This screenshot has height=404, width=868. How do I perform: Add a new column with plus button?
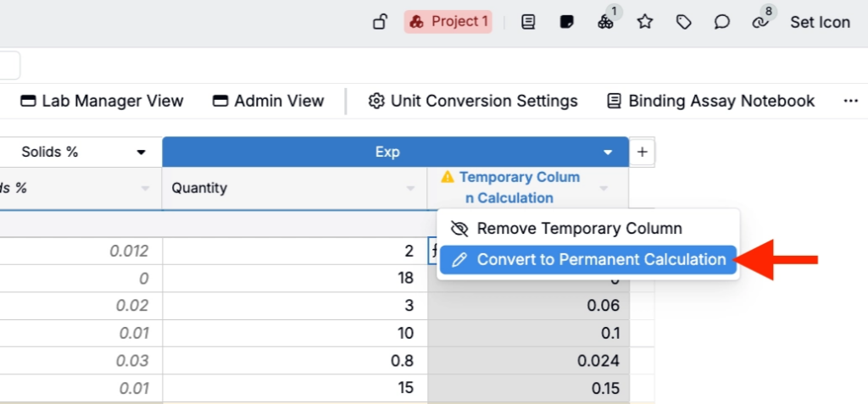[x=643, y=152]
